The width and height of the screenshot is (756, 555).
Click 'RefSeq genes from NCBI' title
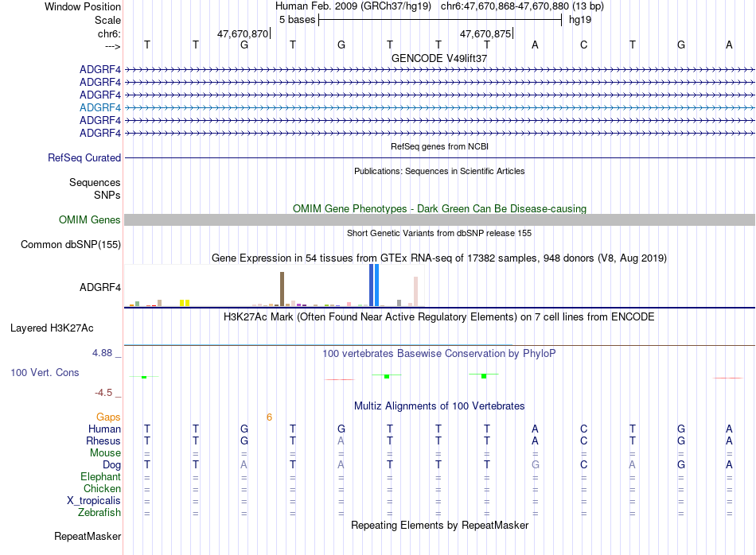(439, 146)
